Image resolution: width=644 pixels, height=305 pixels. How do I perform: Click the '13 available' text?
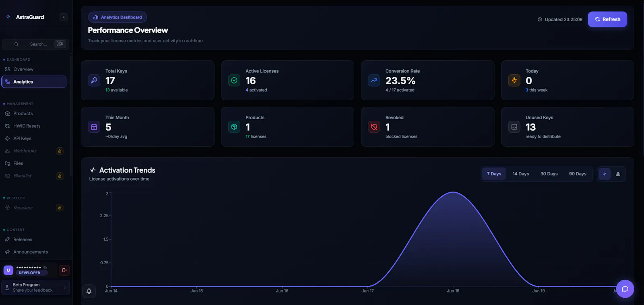click(x=116, y=90)
